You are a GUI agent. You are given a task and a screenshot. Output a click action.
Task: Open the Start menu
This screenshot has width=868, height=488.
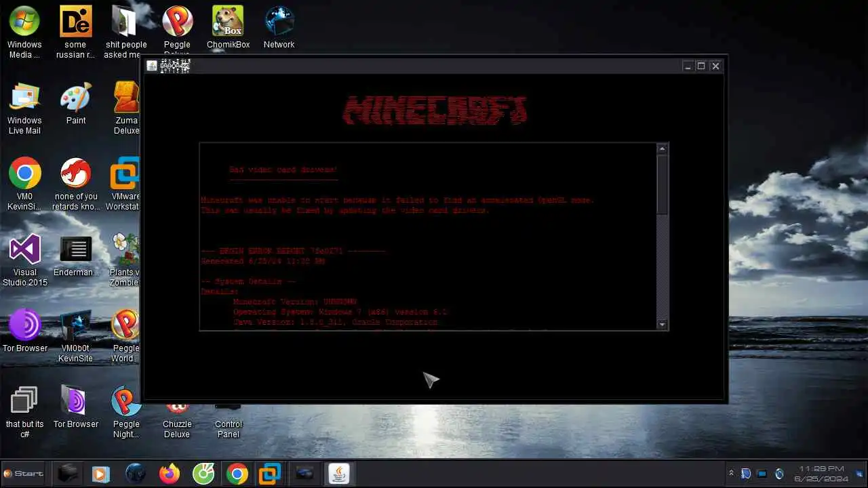point(24,474)
